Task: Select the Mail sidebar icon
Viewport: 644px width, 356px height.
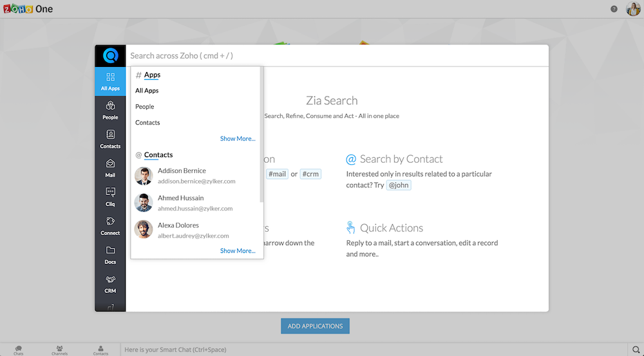Action: click(x=110, y=168)
